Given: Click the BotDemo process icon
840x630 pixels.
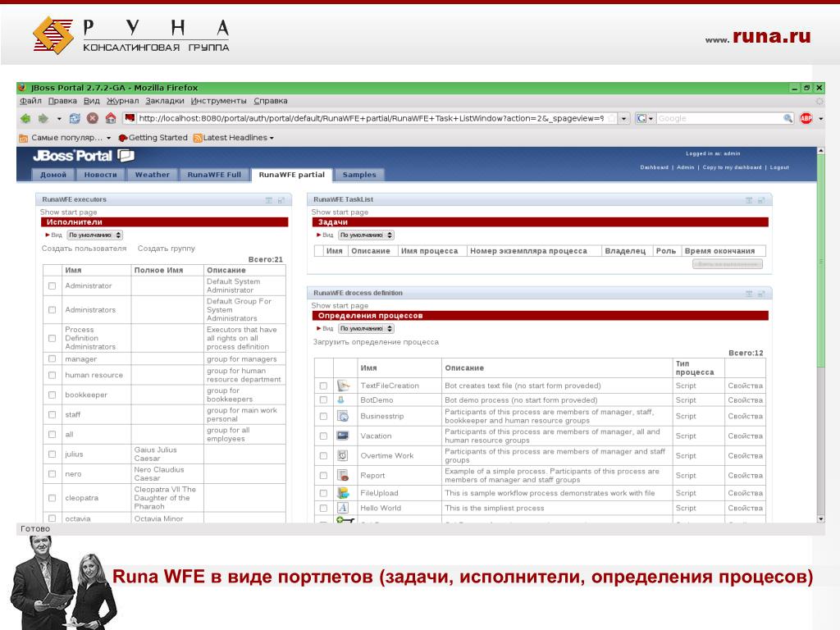Looking at the screenshot, I should click(x=340, y=399).
